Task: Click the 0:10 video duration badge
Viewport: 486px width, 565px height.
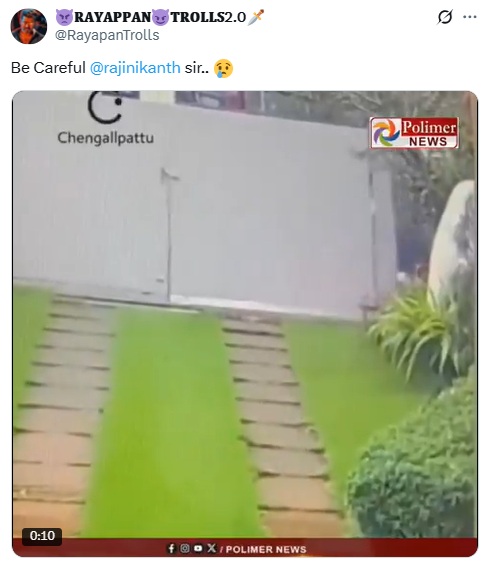Action: 42,536
